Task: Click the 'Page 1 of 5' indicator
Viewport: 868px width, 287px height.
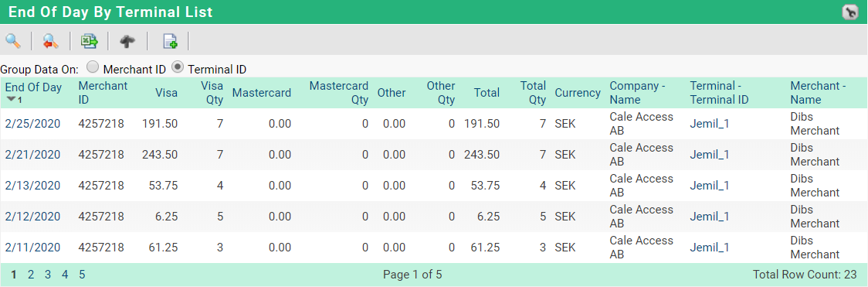Action: (412, 275)
